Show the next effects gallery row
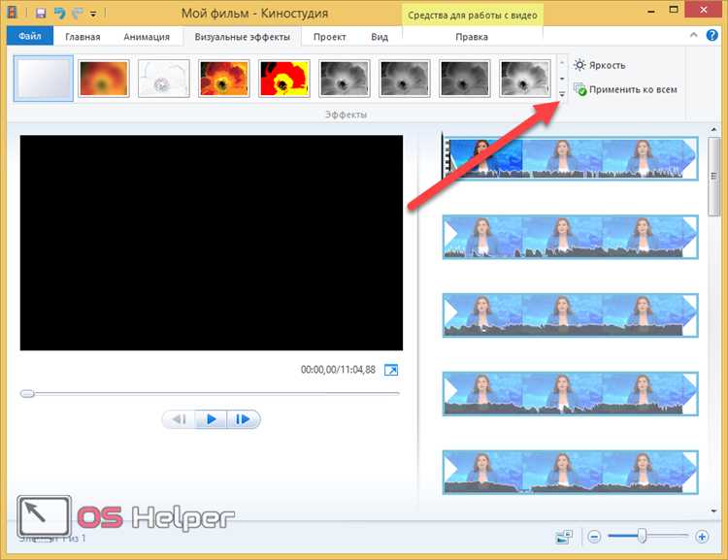The height and width of the screenshot is (560, 728). coord(562,79)
